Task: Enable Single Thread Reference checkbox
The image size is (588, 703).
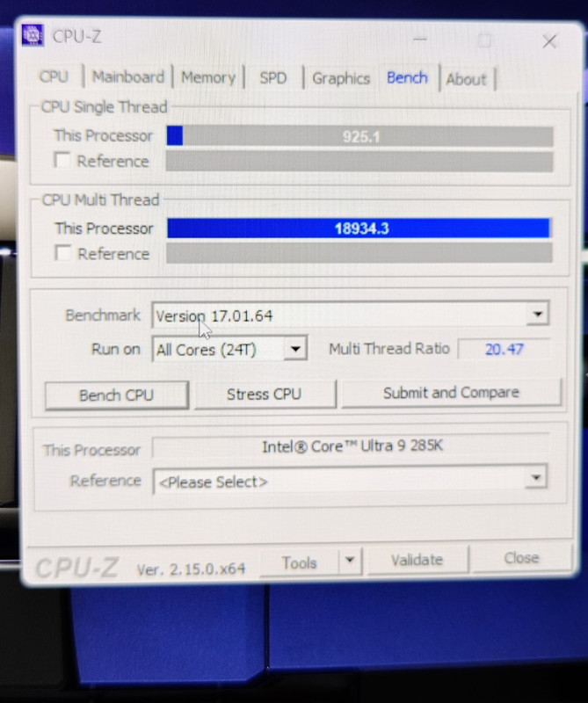Action: coord(62,160)
